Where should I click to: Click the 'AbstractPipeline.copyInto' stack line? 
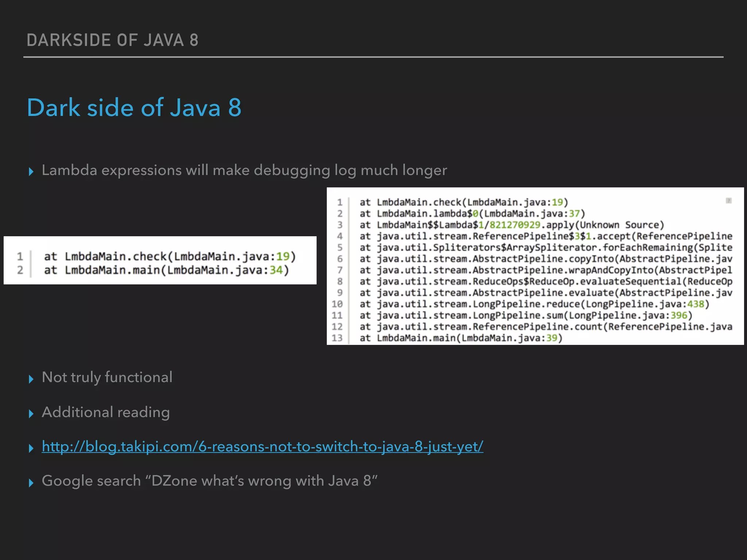(x=546, y=259)
